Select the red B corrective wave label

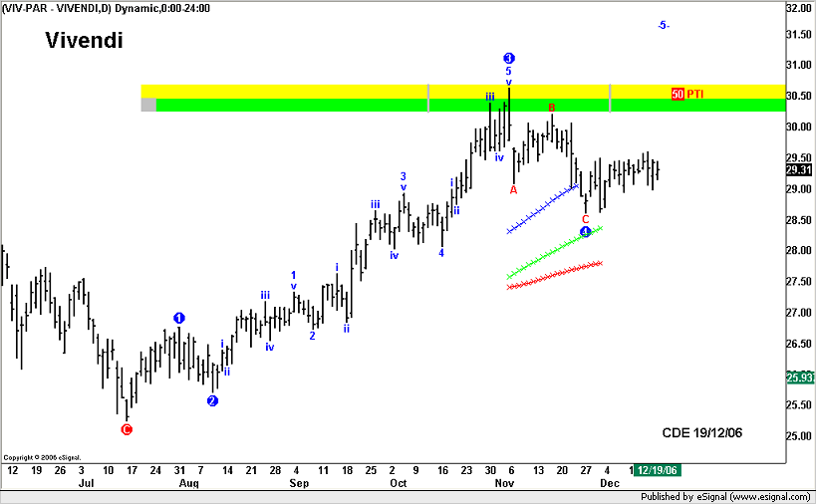(552, 107)
